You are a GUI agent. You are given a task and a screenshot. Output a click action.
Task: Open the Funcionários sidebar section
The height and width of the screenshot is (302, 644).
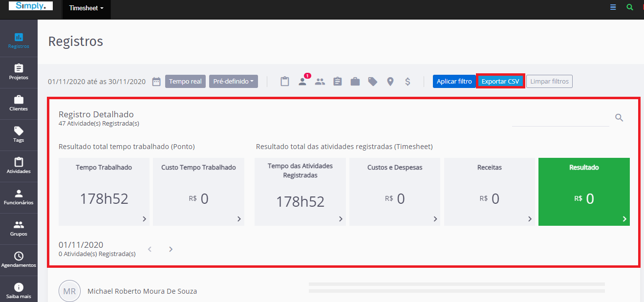point(19,197)
